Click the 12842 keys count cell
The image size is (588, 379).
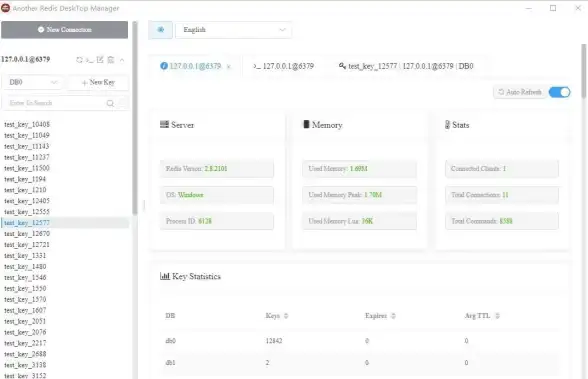274,341
